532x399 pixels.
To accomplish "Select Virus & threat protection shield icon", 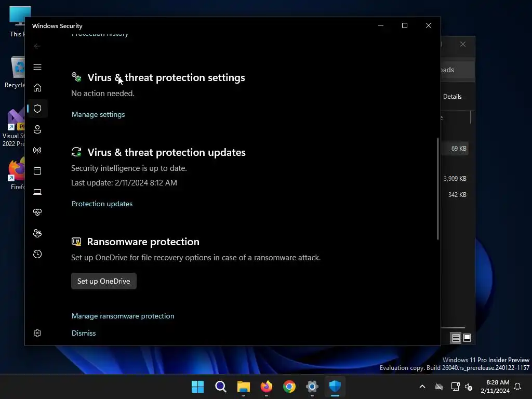I will [x=37, y=109].
